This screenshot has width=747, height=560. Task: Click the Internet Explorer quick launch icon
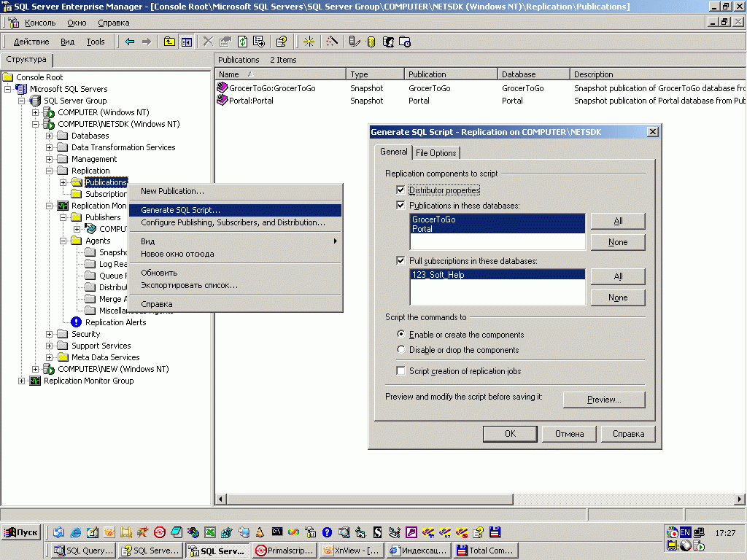pyautogui.click(x=76, y=532)
